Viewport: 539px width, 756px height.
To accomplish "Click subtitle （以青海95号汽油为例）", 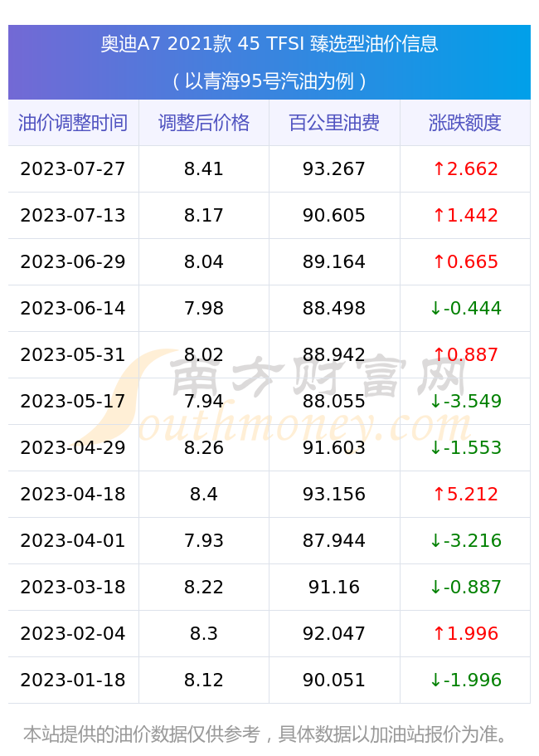I will [x=269, y=81].
